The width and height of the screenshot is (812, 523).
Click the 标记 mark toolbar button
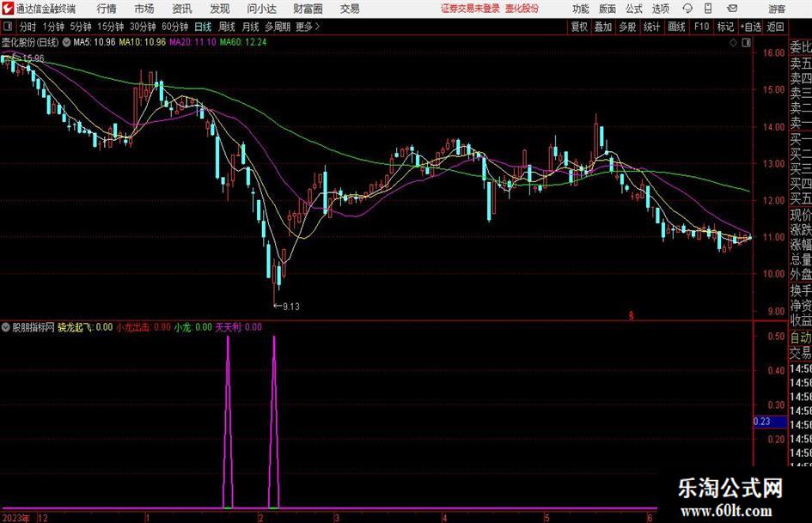click(x=725, y=27)
